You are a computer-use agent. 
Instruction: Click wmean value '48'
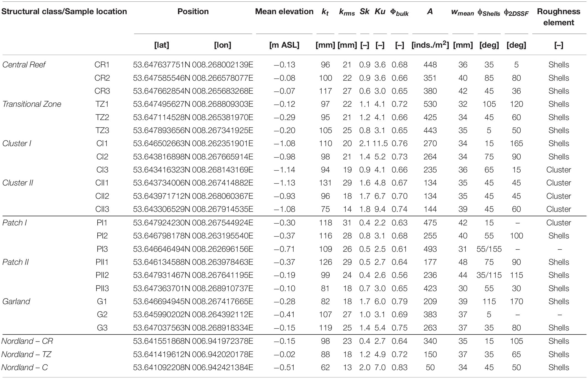[463, 262]
